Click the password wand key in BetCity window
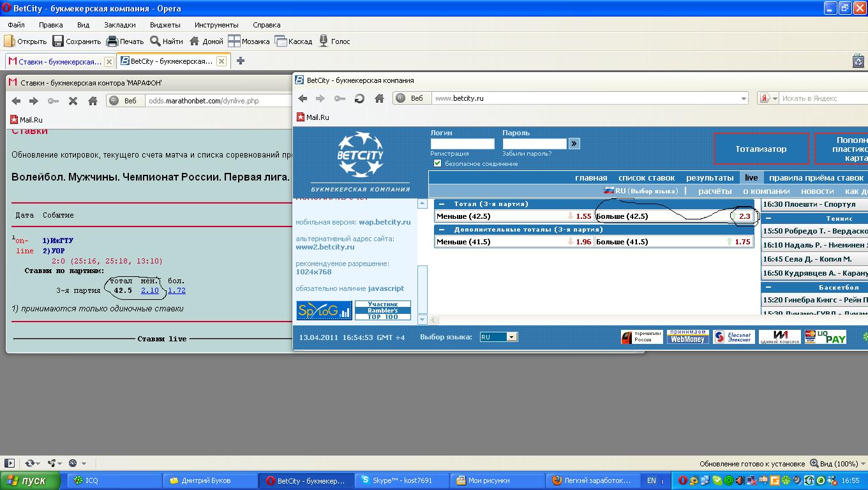The image size is (868, 490). click(340, 98)
